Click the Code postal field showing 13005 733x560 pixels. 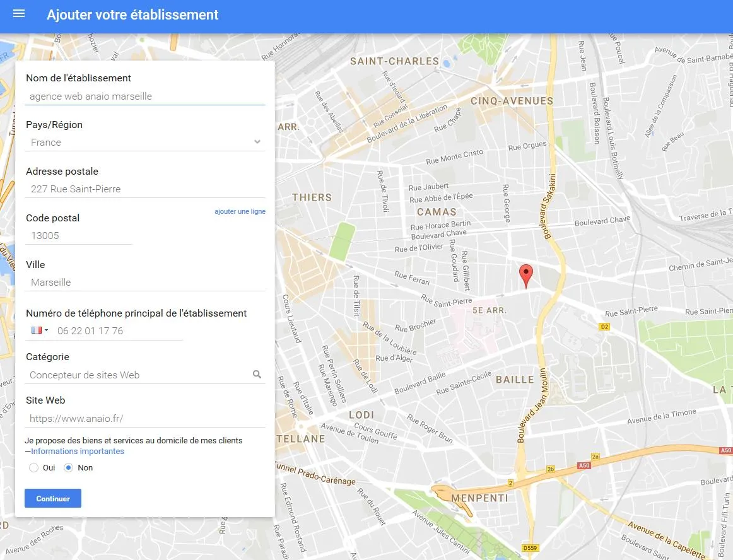(x=79, y=235)
